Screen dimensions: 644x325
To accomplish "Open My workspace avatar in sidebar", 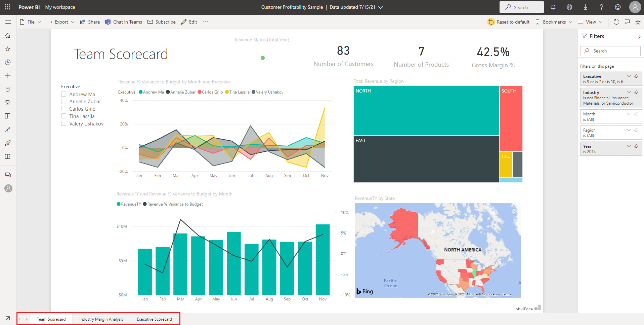I will coord(8,188).
